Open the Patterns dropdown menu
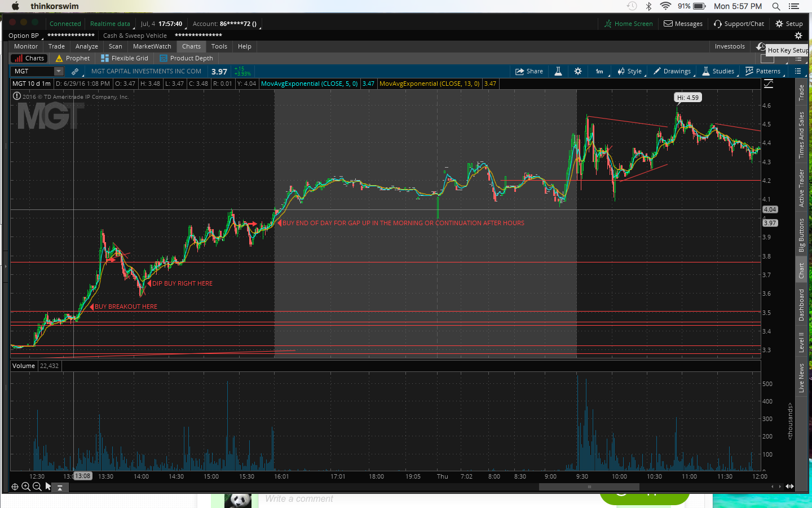812x508 pixels. 764,71
